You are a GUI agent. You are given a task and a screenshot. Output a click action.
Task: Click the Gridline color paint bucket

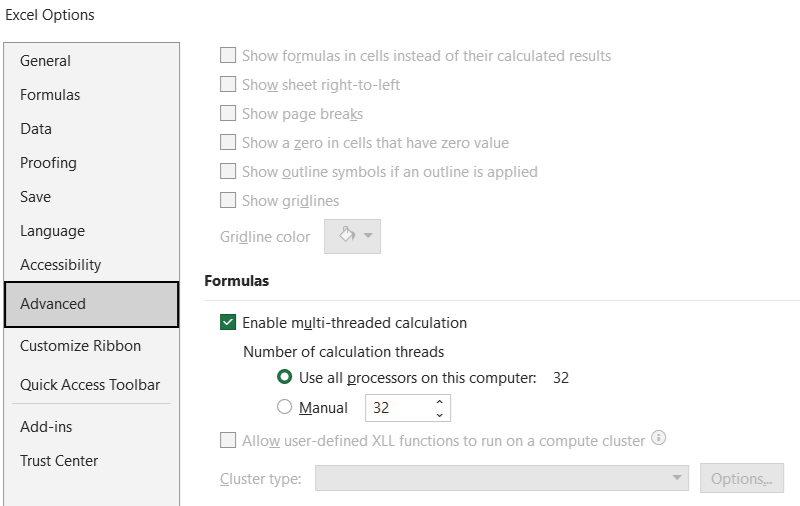tap(347, 236)
